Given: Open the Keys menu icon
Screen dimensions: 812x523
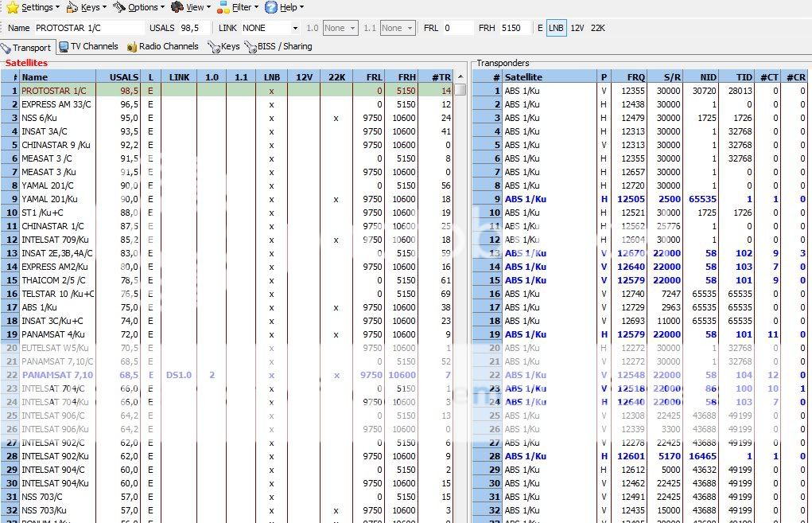Looking at the screenshot, I should (x=72, y=7).
